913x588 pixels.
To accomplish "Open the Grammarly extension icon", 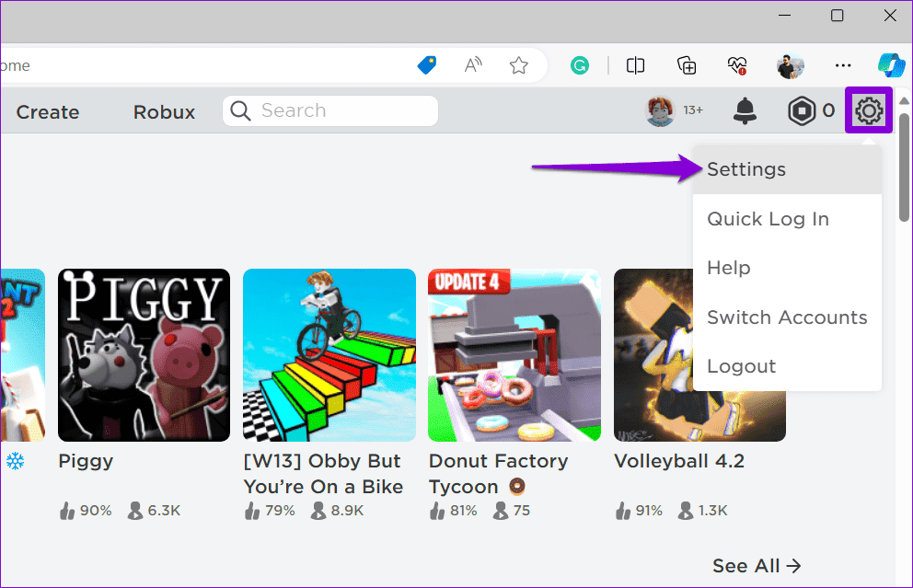I will [x=579, y=65].
